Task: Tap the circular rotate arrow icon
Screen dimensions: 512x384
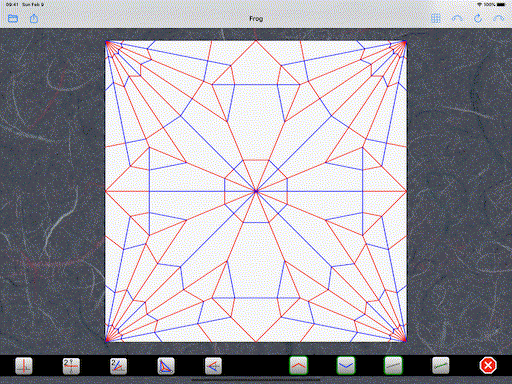Action: pyautogui.click(x=478, y=18)
